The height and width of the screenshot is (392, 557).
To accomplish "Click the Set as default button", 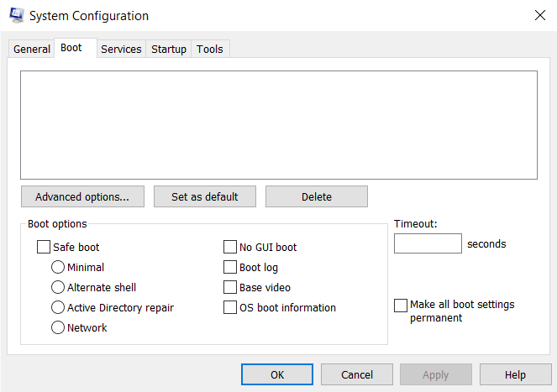I will tap(205, 196).
